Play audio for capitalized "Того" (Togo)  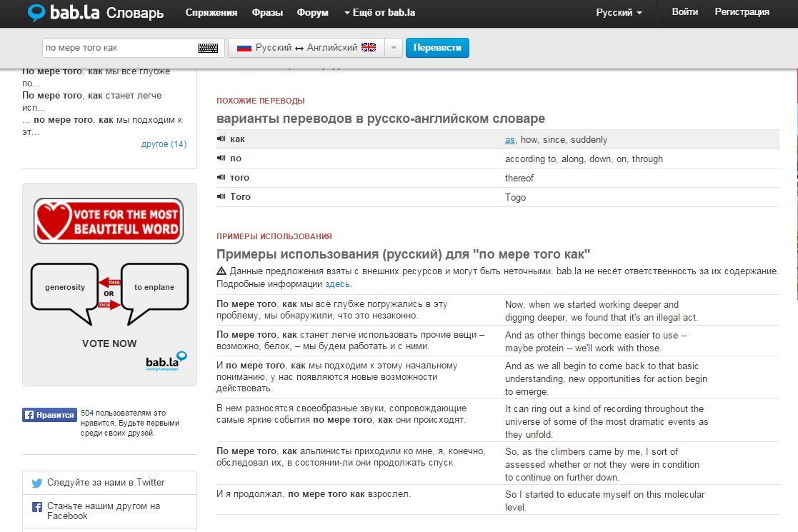coord(221,197)
